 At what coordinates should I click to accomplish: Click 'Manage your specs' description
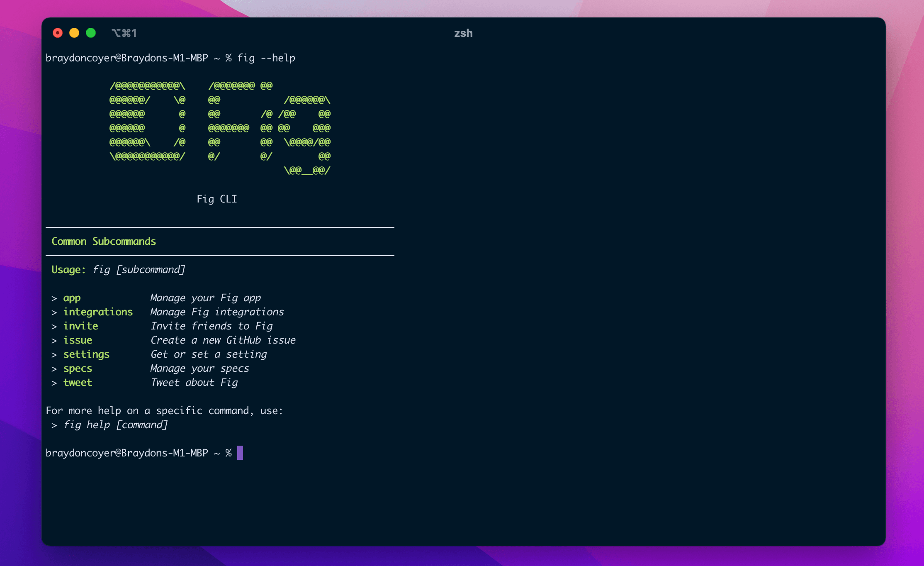click(199, 368)
